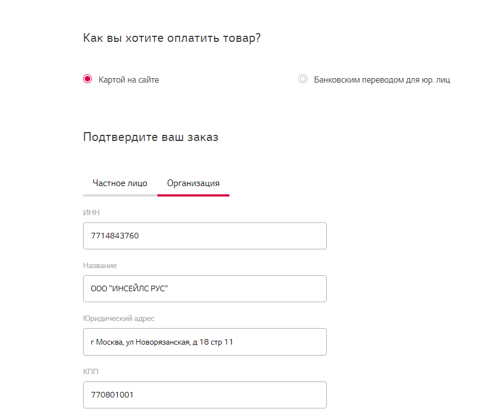
Task: Click the "Подтвердите ваш заказ" heading
Action: tap(150, 137)
